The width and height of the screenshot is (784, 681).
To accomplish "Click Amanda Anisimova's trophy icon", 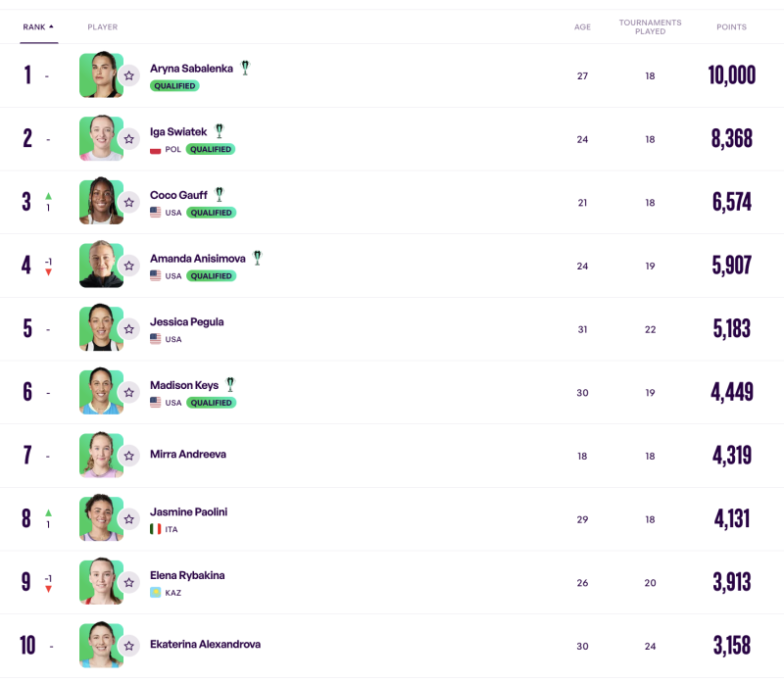I will (257, 258).
